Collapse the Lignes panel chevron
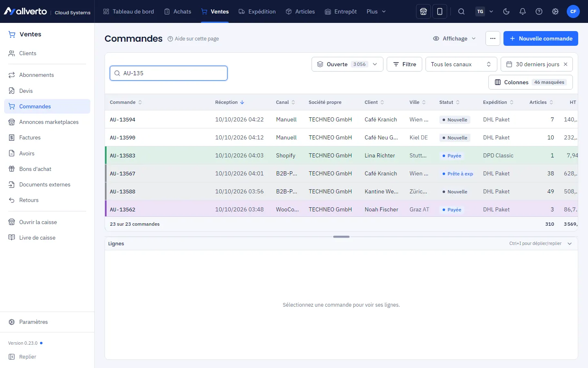Image resolution: width=588 pixels, height=368 pixels. click(570, 244)
